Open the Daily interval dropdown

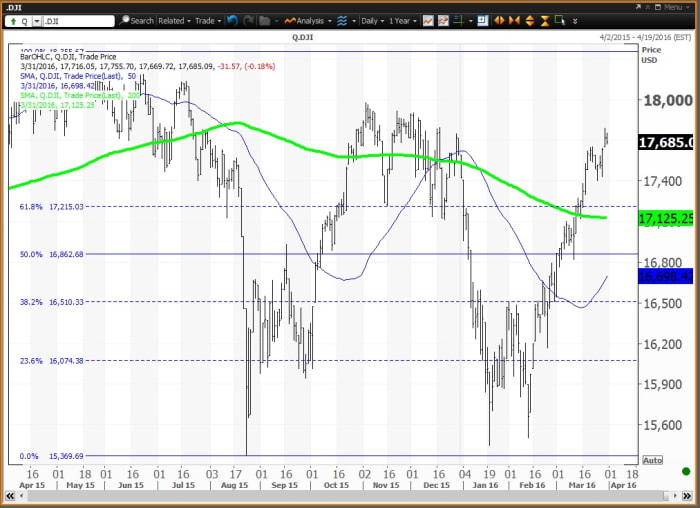click(x=372, y=21)
